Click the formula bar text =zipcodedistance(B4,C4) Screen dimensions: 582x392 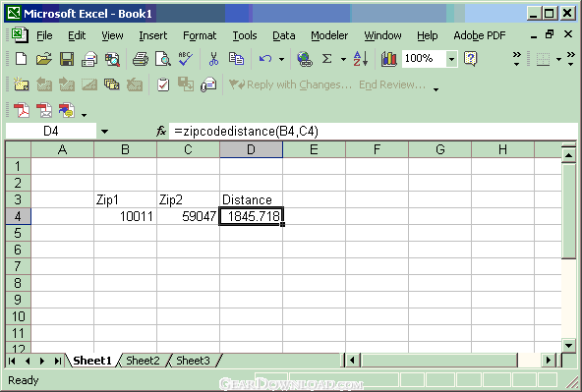[x=246, y=132]
